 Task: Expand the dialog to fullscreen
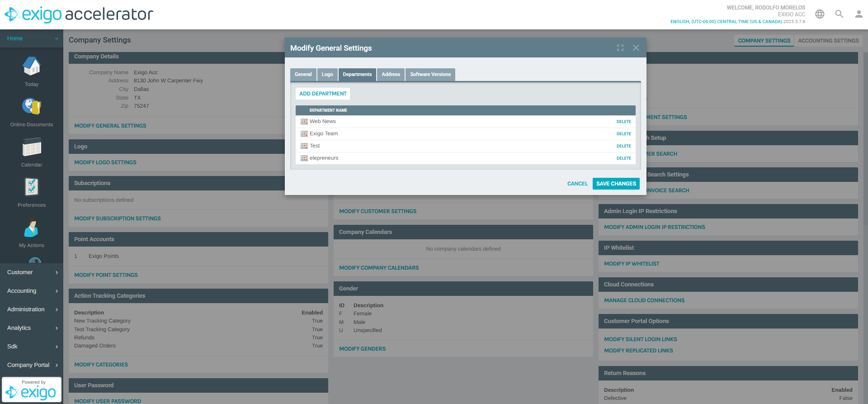620,48
